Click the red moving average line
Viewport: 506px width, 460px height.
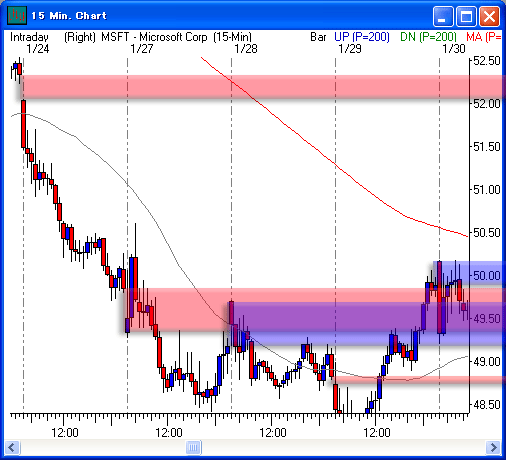pyautogui.click(x=333, y=162)
